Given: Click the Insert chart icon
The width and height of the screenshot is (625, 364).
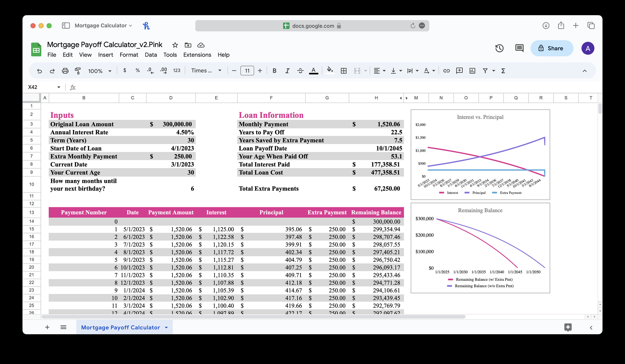Looking at the screenshot, I should [472, 71].
